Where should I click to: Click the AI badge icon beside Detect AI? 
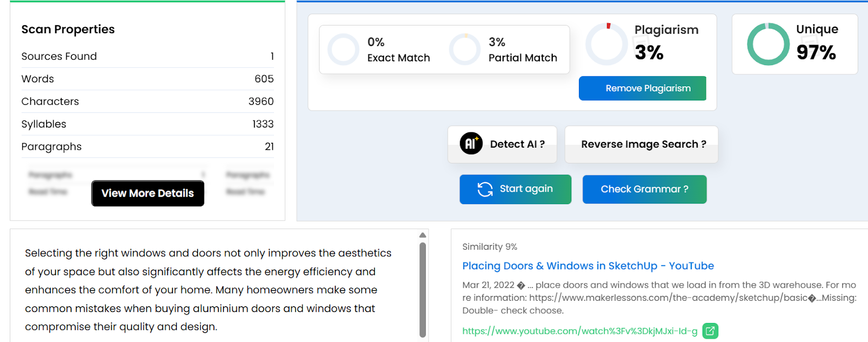[471, 144]
